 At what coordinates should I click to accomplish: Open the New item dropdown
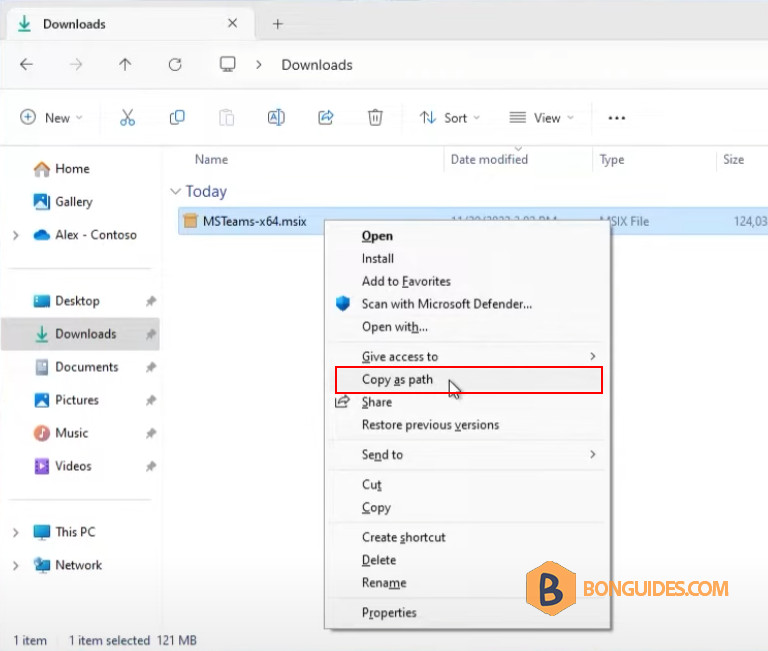(51, 118)
